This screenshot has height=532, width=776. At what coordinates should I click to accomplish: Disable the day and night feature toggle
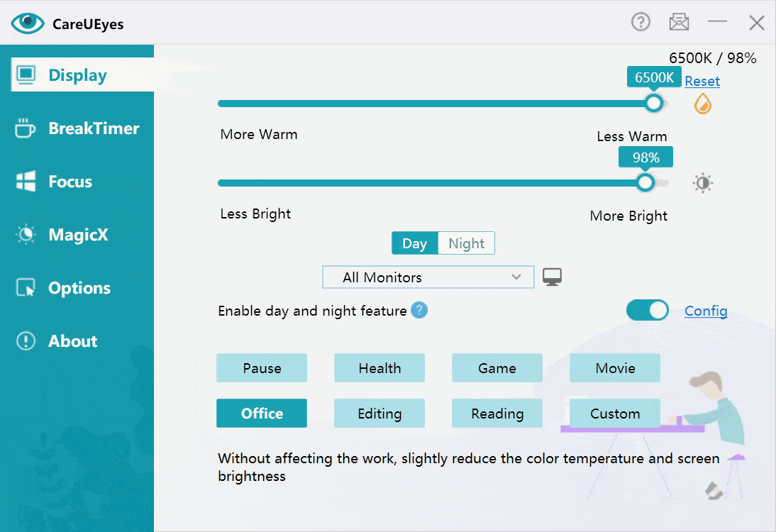click(647, 311)
